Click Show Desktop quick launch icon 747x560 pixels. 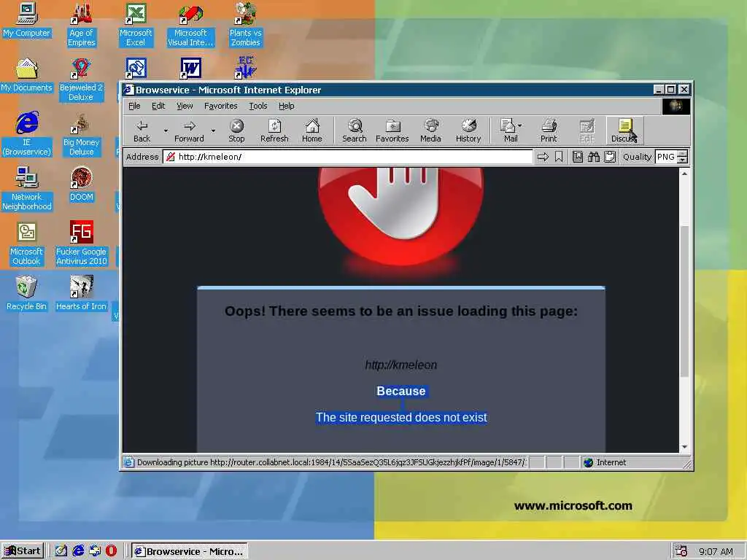click(x=61, y=551)
